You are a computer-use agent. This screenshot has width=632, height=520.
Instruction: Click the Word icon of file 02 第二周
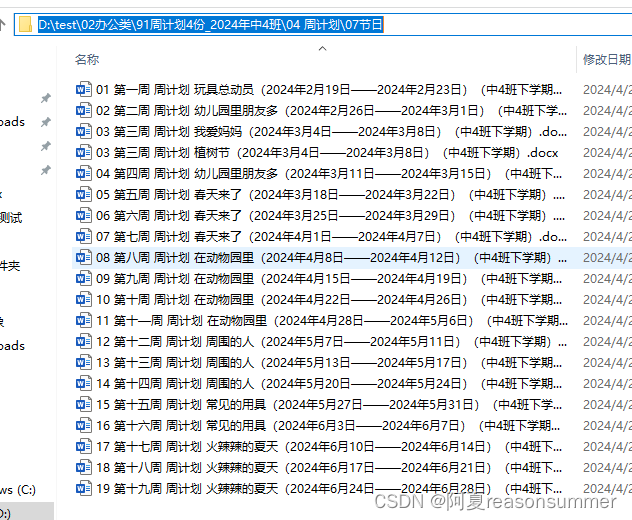[83, 110]
